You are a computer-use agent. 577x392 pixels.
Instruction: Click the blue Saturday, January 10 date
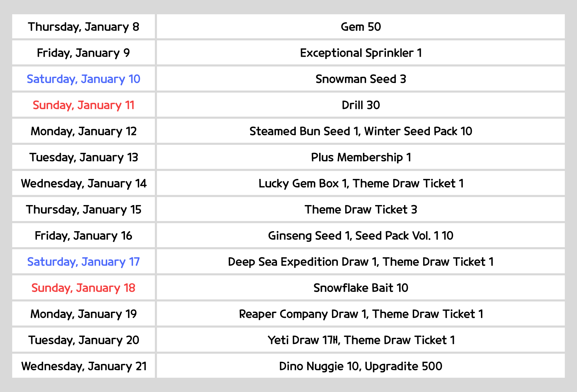click(84, 79)
